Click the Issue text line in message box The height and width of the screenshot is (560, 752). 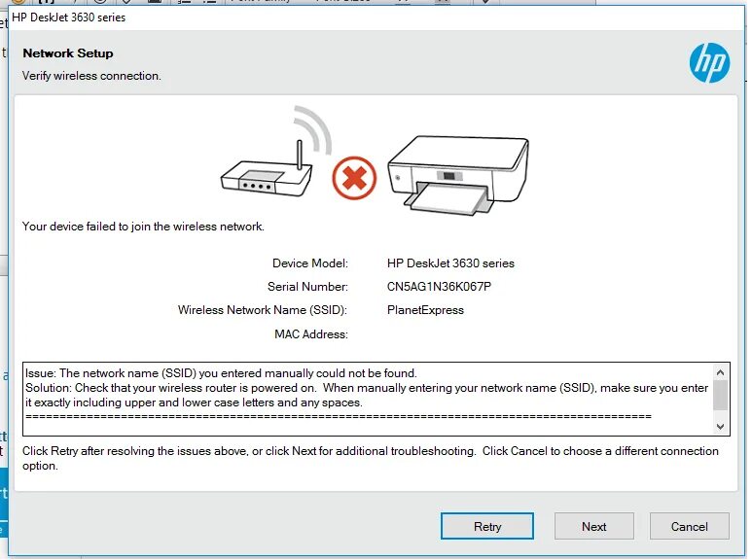click(x=221, y=373)
